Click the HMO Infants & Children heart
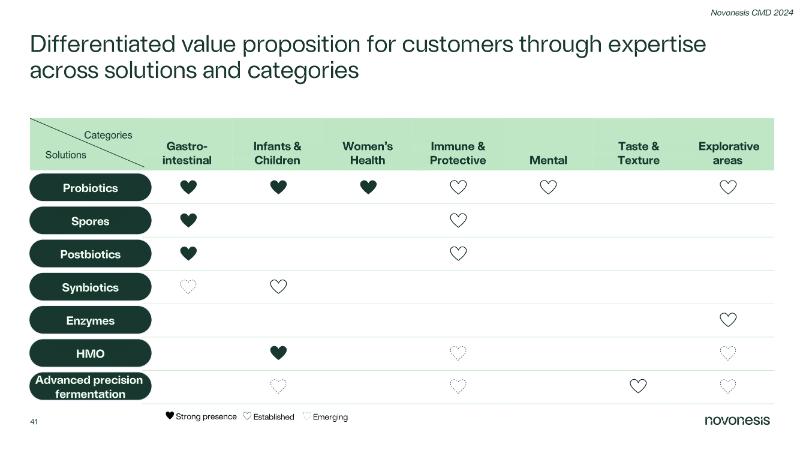 click(x=278, y=353)
